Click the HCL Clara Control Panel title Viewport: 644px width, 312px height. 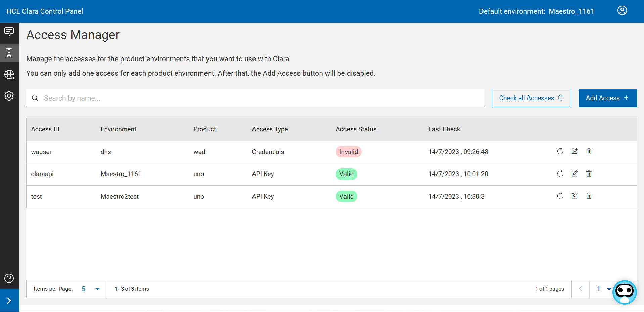(x=45, y=11)
